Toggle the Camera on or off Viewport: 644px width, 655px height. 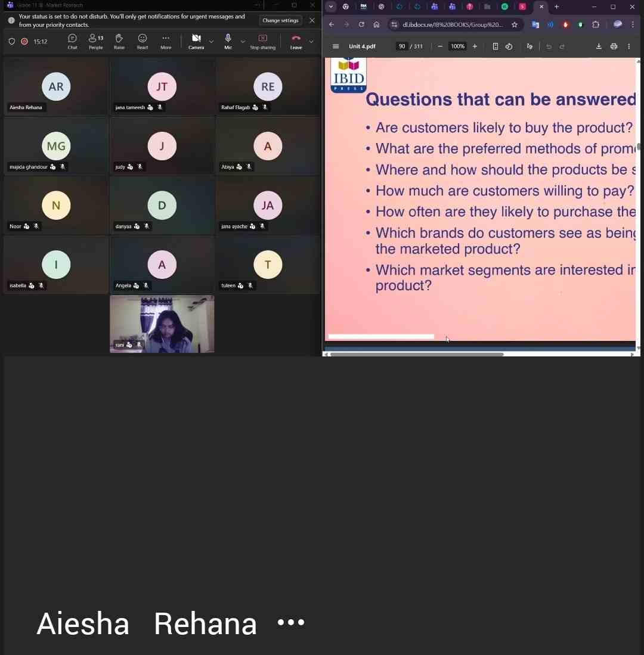(x=196, y=41)
